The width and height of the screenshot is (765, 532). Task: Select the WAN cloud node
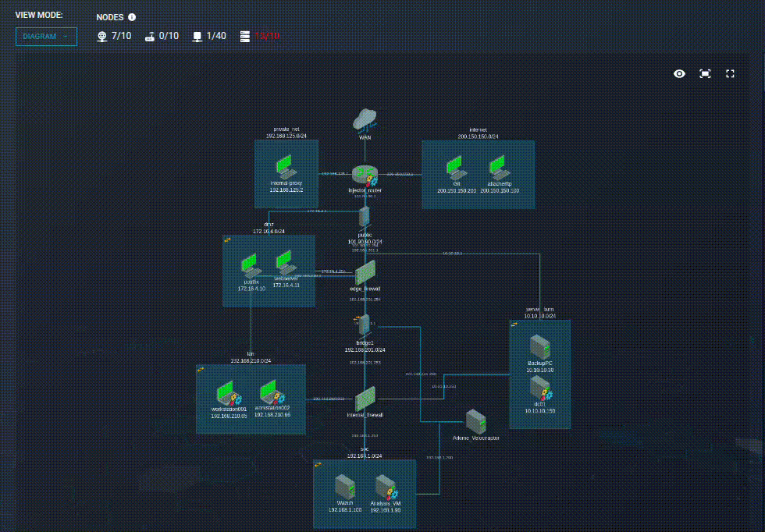pos(365,120)
